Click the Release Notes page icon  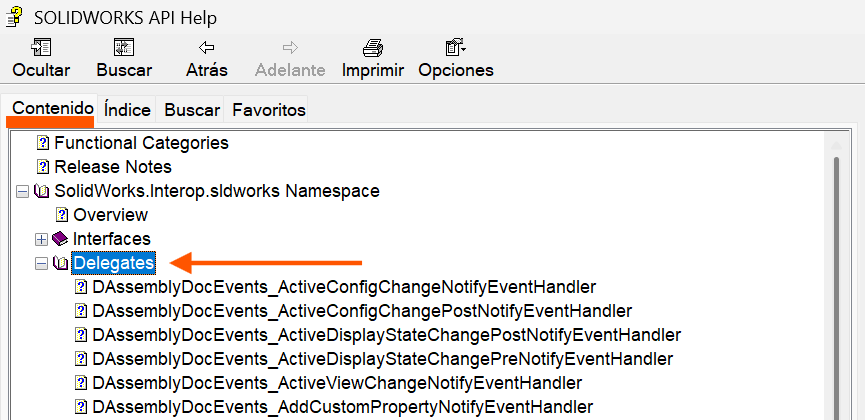coord(42,167)
